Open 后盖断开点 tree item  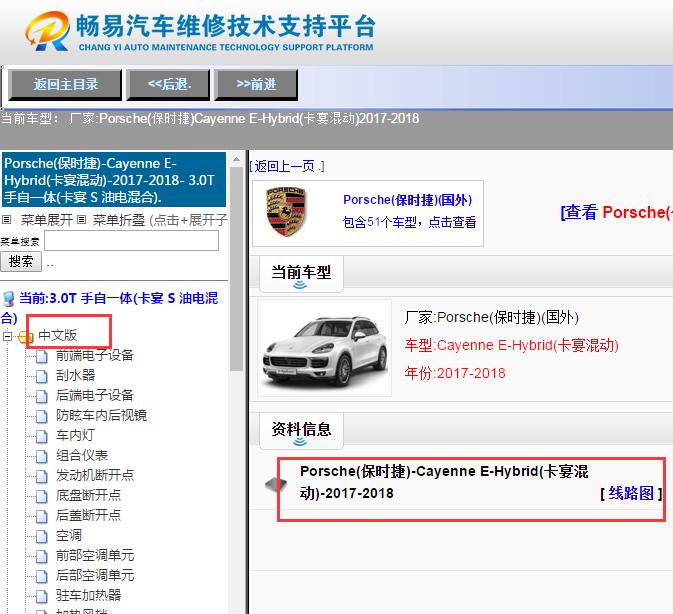[88, 515]
